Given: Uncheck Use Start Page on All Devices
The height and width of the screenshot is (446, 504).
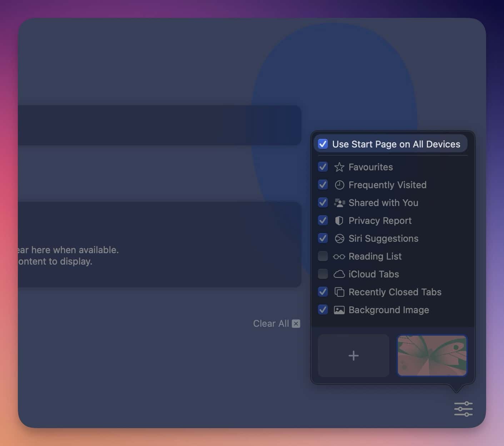Looking at the screenshot, I should pyautogui.click(x=323, y=144).
